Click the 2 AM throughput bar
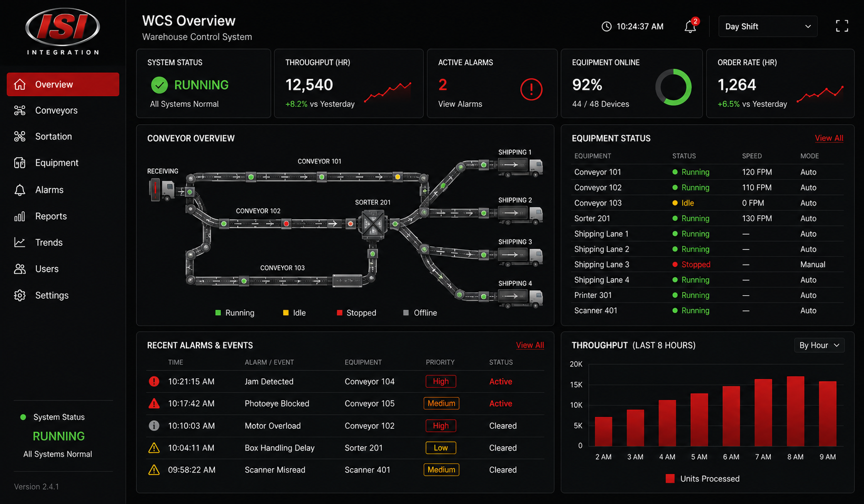864x504 pixels. (603, 431)
